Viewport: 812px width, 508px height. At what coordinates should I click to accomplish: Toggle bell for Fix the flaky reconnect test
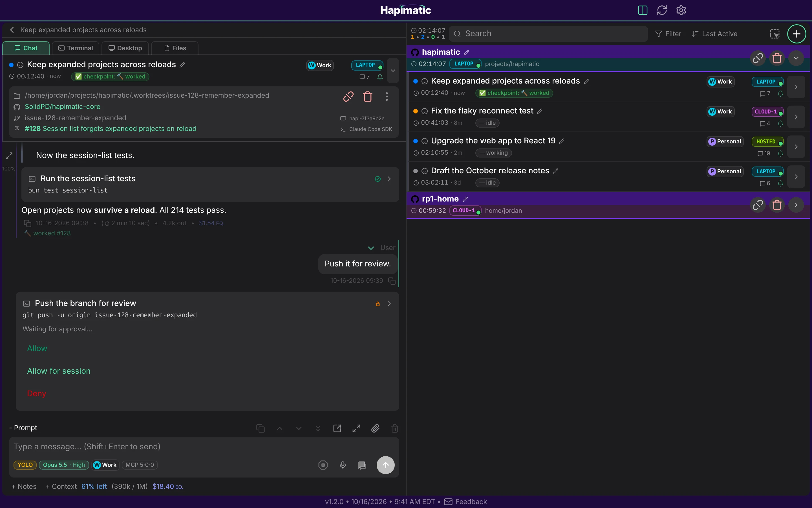click(780, 123)
